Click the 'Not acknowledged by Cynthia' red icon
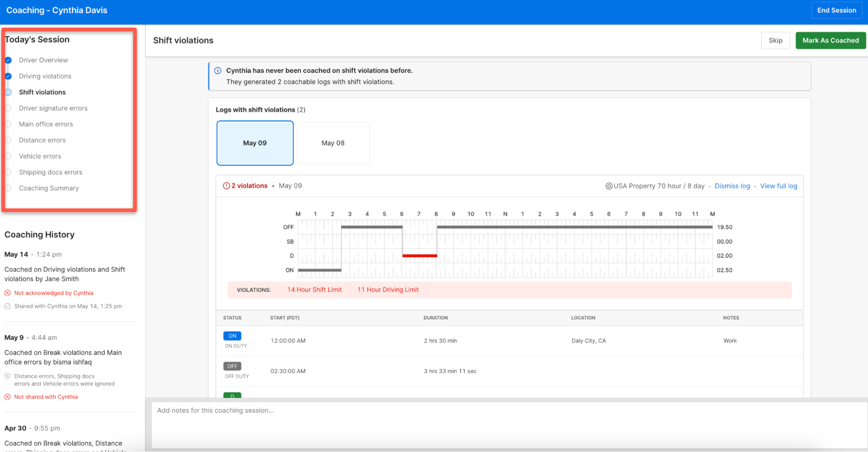 tap(7, 293)
